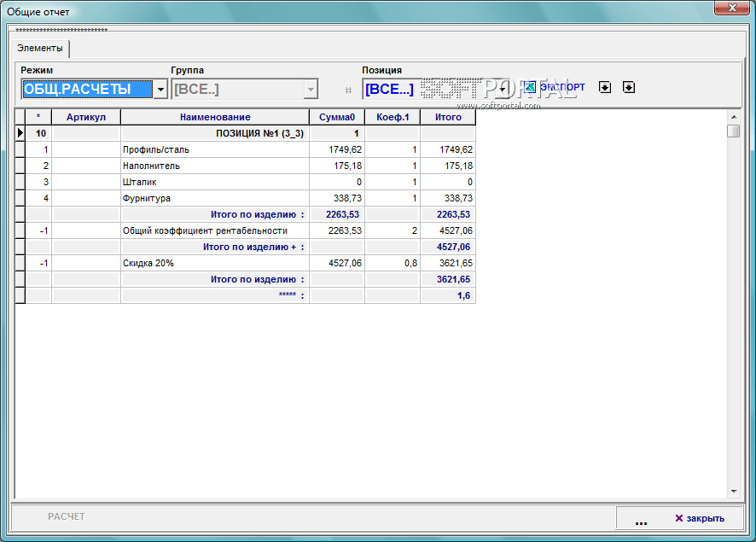Open the Позиция [ВСЕ...] combo box

(436, 90)
